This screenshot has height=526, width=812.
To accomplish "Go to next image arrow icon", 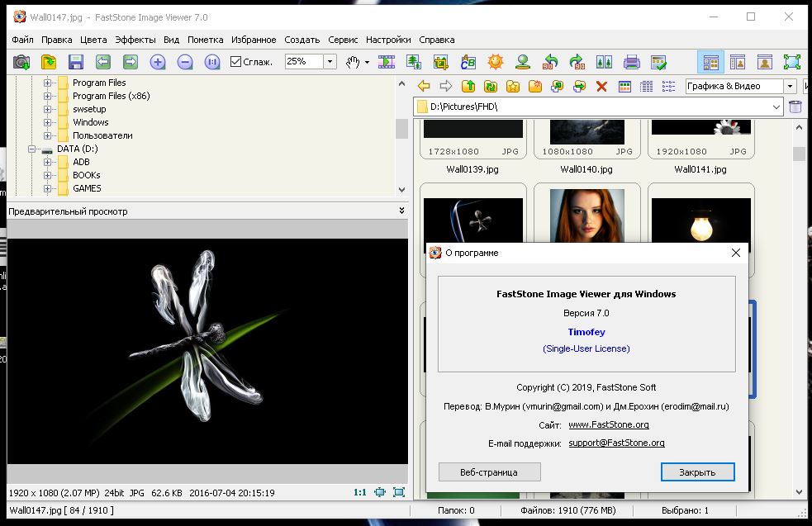I will click(x=131, y=62).
